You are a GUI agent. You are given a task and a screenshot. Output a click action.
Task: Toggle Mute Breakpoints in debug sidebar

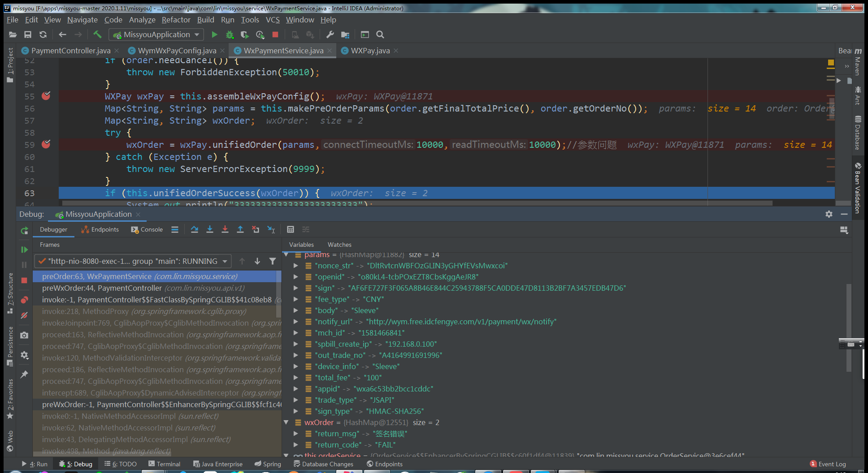coord(24,315)
